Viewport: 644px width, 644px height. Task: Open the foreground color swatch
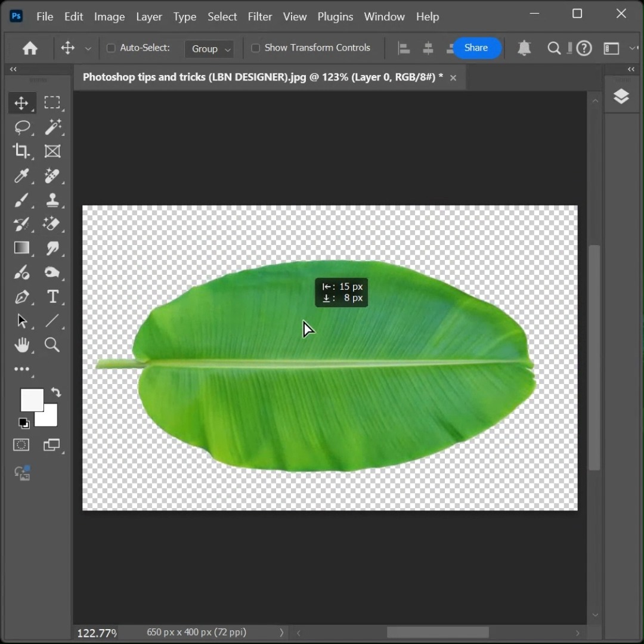tap(32, 400)
